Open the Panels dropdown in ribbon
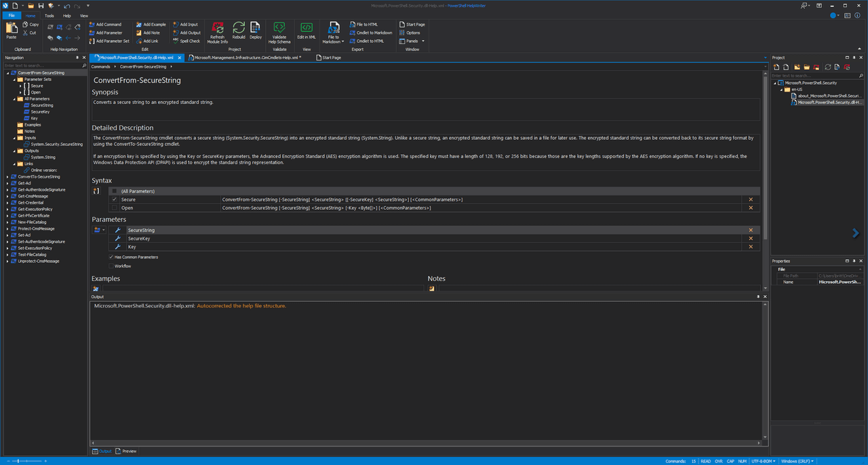The image size is (868, 465). click(x=412, y=41)
